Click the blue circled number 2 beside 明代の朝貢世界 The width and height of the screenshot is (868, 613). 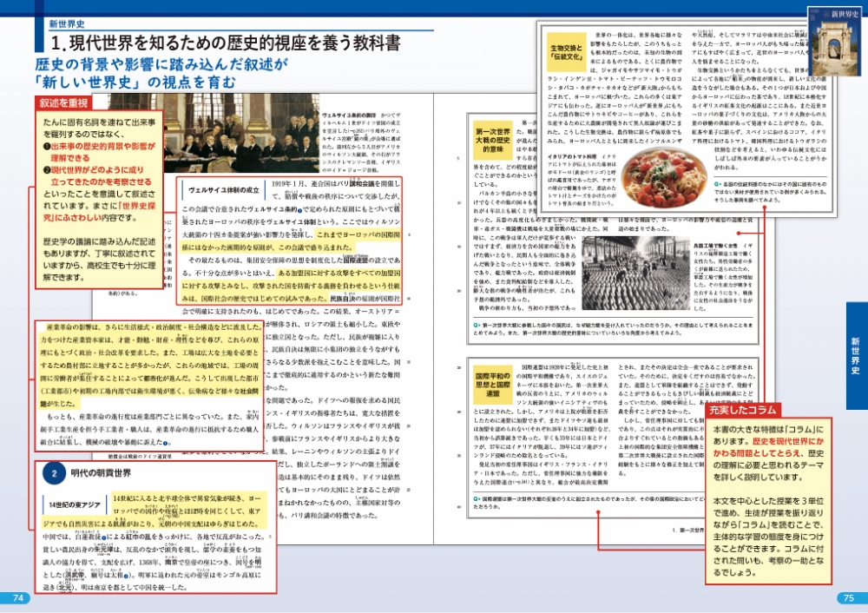[54, 473]
